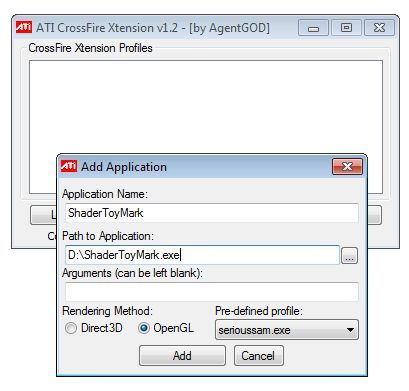Open the serioussam.exe profile combo box
Screen dimensions: 409x391
287,330
